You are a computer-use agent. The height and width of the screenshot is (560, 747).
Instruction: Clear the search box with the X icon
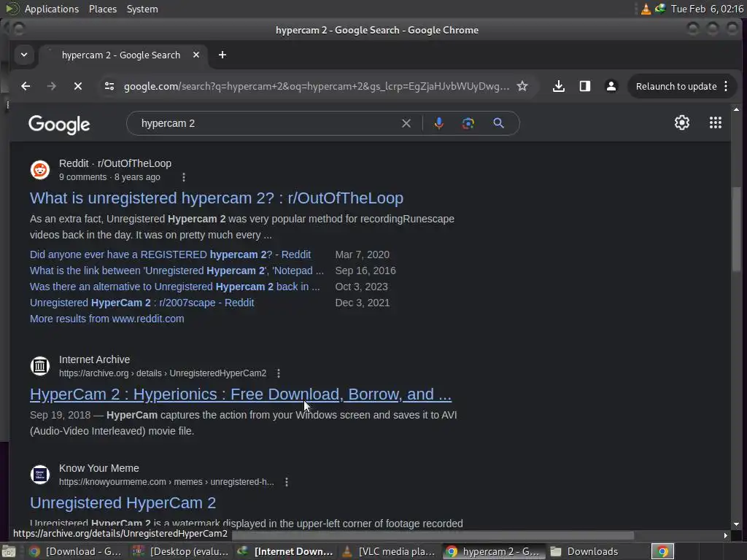click(x=406, y=123)
